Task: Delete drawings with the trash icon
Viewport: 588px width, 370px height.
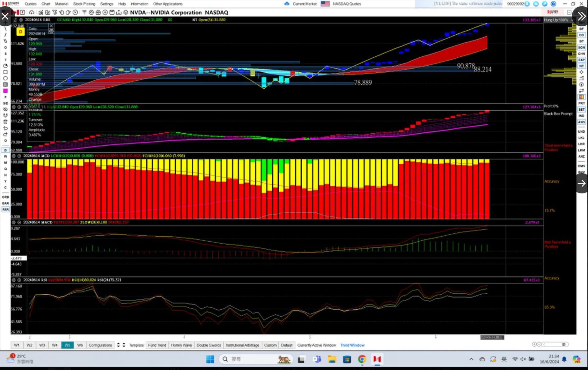Action: pos(5,122)
